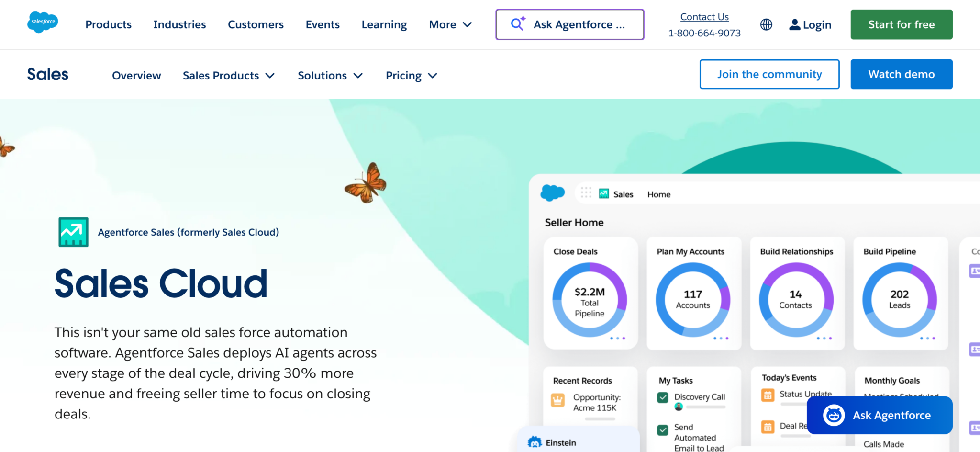The image size is (980, 452).
Task: Click the $2.2M Total Pipeline ring
Action: (590, 300)
